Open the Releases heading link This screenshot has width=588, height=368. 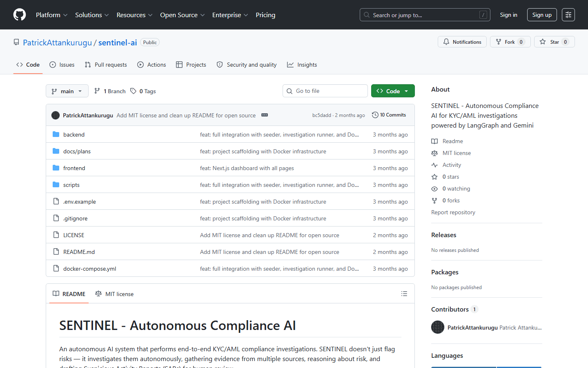click(444, 235)
